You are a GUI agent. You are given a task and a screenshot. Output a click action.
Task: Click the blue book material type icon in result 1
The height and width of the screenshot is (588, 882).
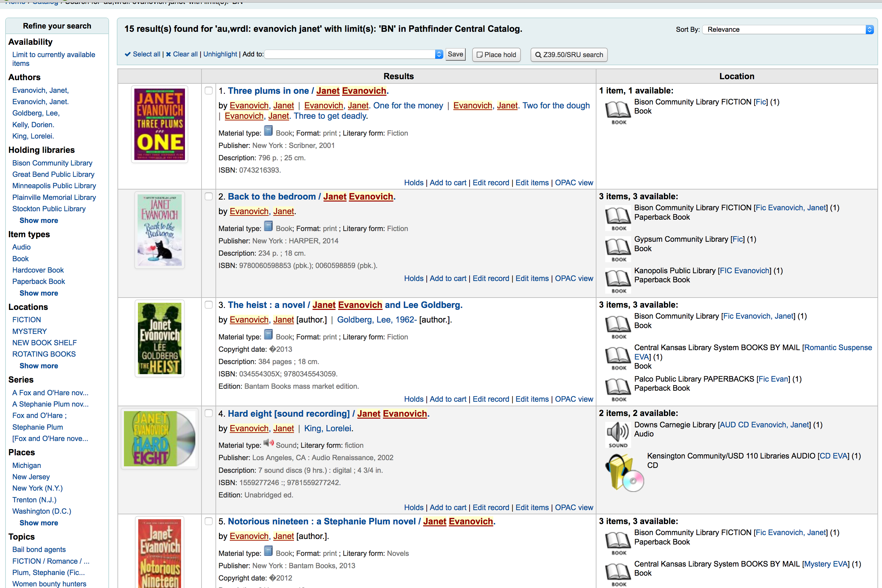click(x=268, y=131)
